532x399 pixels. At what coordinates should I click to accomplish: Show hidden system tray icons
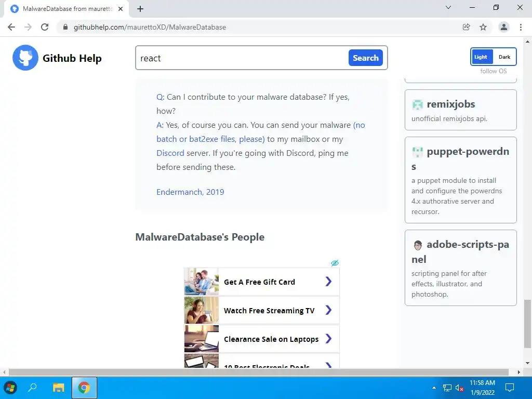point(434,388)
